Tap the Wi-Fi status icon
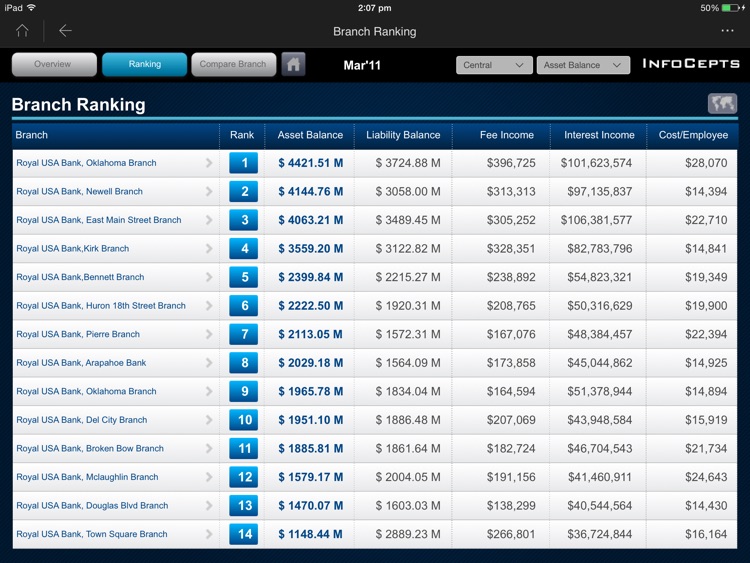The height and width of the screenshot is (563, 750). pyautogui.click(x=32, y=7)
